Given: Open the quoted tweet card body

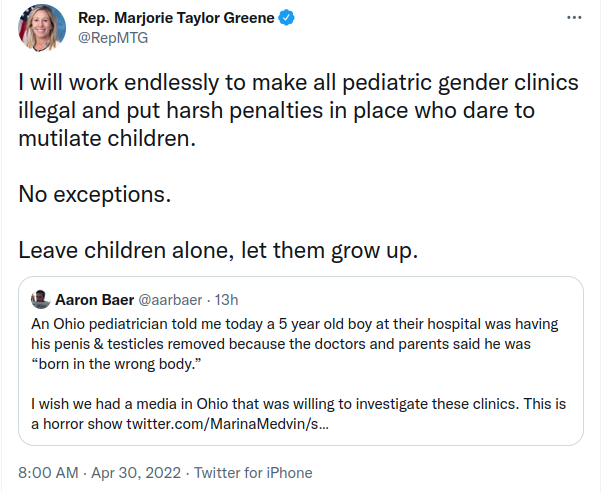Looking at the screenshot, I should coord(301,361).
